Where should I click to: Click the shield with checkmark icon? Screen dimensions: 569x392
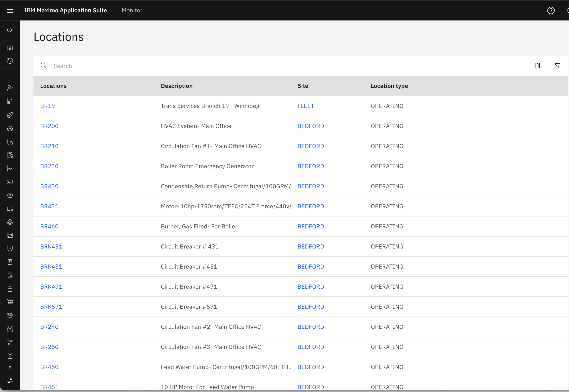click(10, 249)
